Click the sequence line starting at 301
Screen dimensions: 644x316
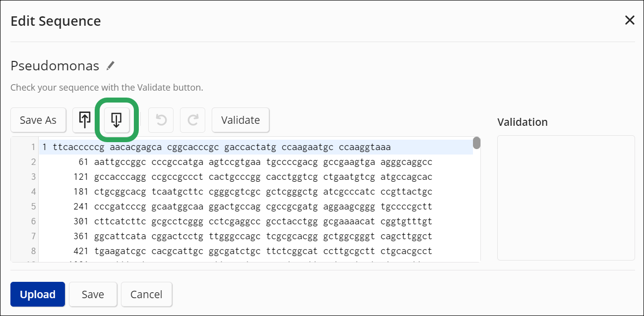pyautogui.click(x=255, y=221)
